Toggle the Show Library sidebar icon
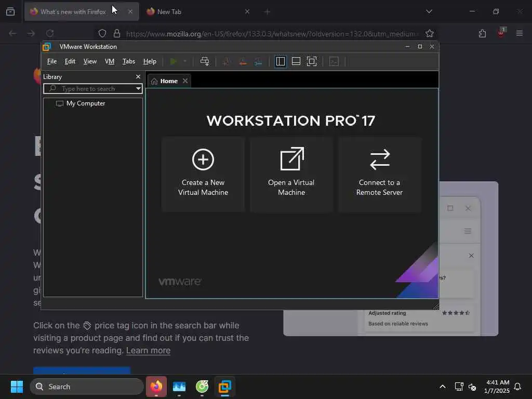 280,61
